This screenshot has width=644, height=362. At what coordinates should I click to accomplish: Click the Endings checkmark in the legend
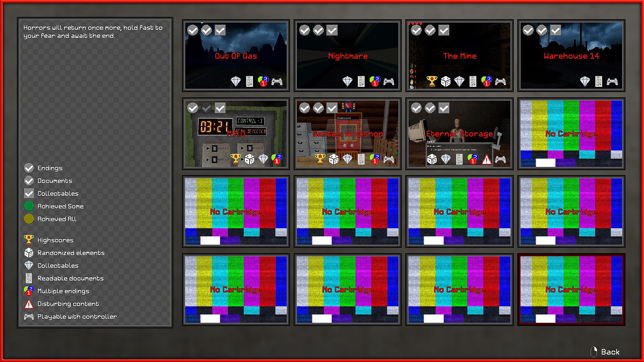[29, 168]
